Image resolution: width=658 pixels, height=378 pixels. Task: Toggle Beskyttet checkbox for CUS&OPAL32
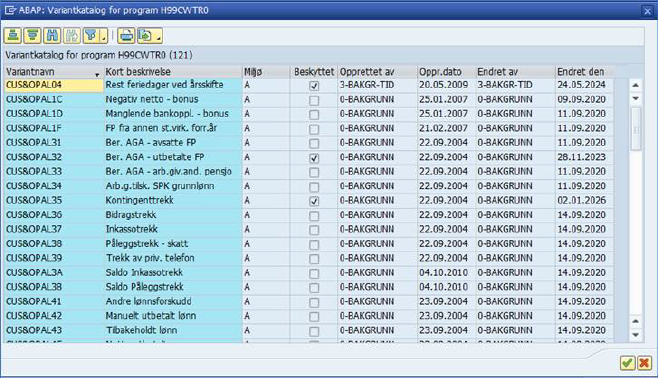[314, 158]
